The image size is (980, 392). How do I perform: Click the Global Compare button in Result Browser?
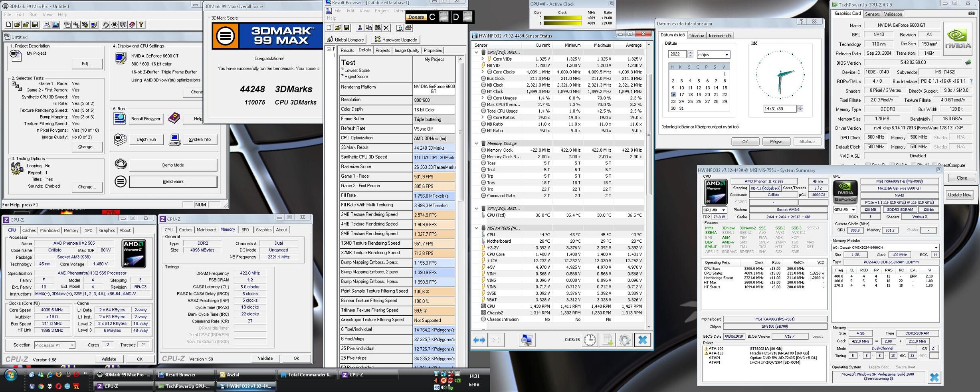(346, 40)
